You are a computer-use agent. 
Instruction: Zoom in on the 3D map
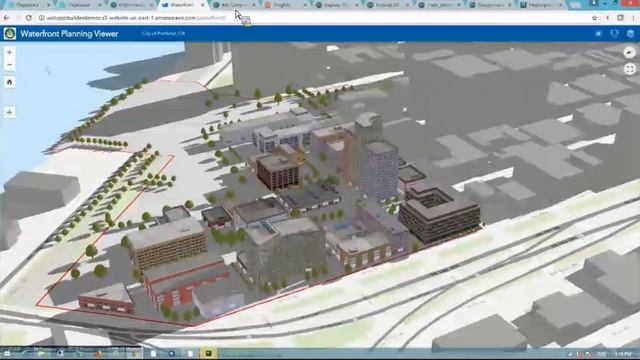pyautogui.click(x=9, y=53)
